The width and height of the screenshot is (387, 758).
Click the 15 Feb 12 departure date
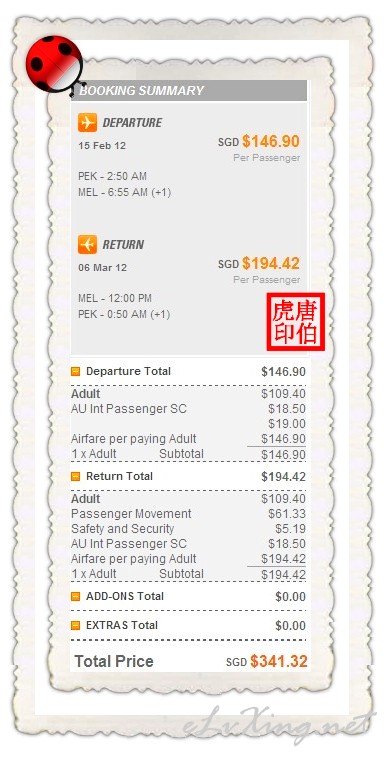tap(102, 146)
